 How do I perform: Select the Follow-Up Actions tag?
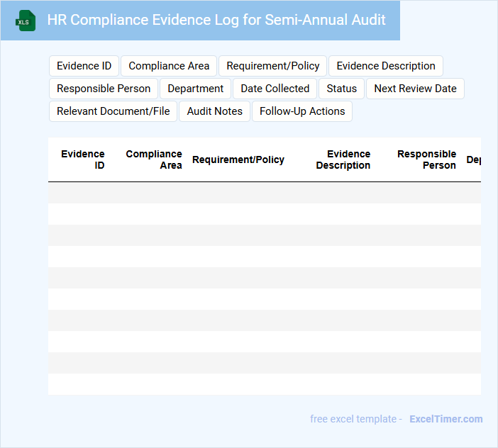[x=302, y=111]
